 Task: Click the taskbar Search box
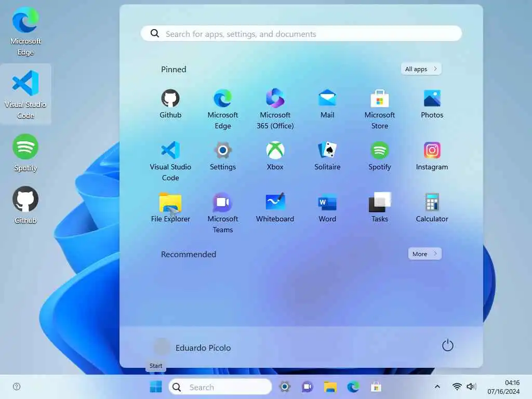coord(220,387)
